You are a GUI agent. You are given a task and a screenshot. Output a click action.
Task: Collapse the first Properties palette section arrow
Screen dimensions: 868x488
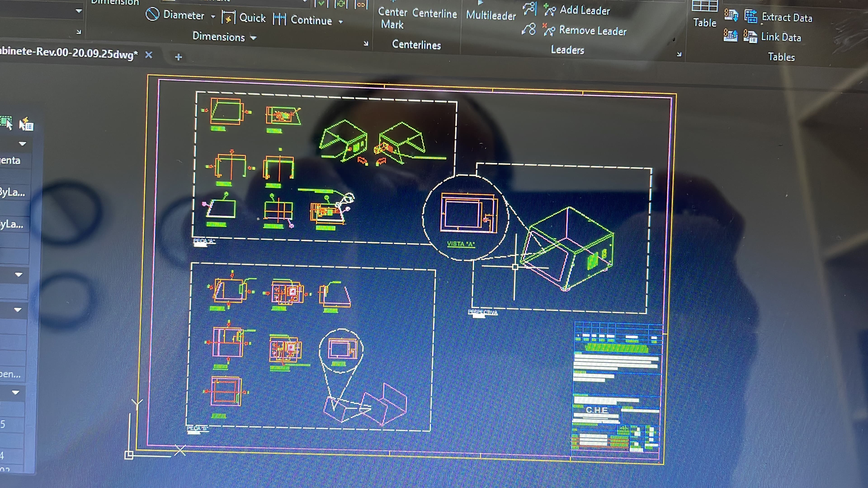22,144
